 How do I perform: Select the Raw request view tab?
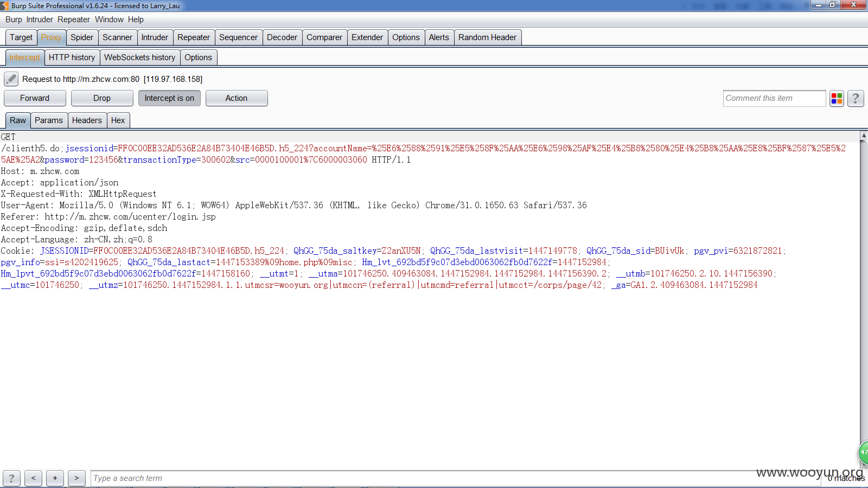[x=18, y=120]
